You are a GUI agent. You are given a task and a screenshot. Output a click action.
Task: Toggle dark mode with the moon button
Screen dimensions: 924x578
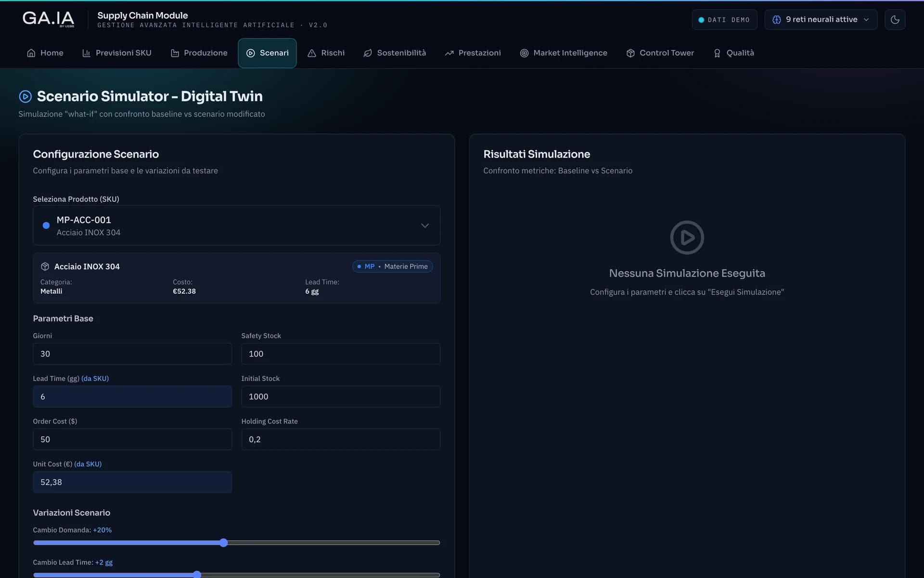895,20
